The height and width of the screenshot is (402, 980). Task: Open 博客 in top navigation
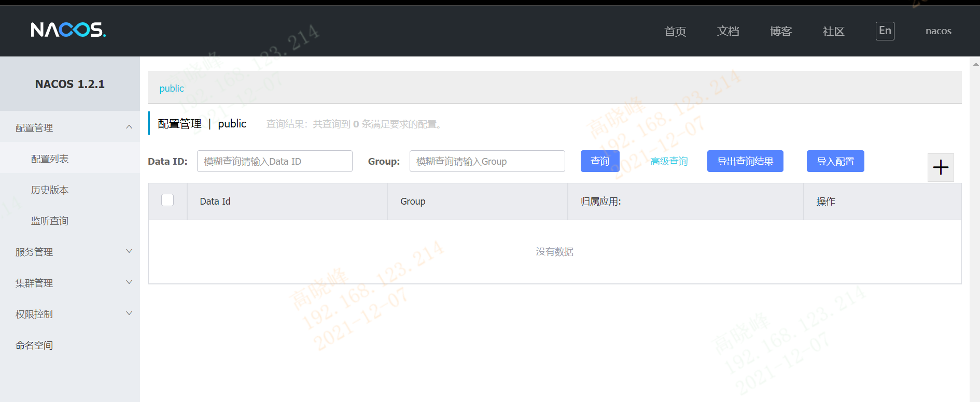pos(781,31)
